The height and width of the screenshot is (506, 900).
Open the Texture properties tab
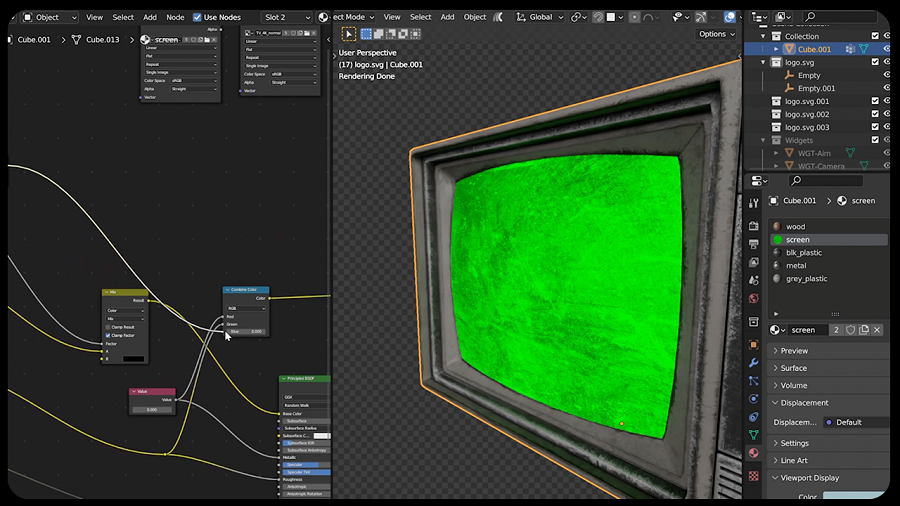tap(754, 476)
